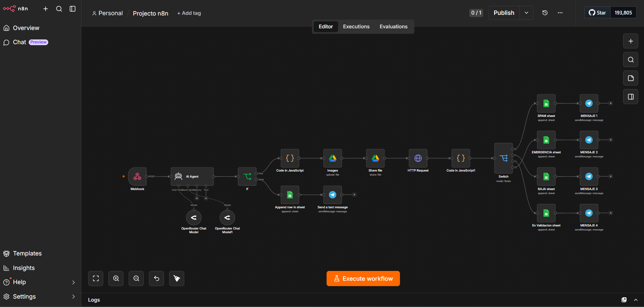Select the AI Agent node
The height and width of the screenshot is (307, 644).
[x=192, y=176]
